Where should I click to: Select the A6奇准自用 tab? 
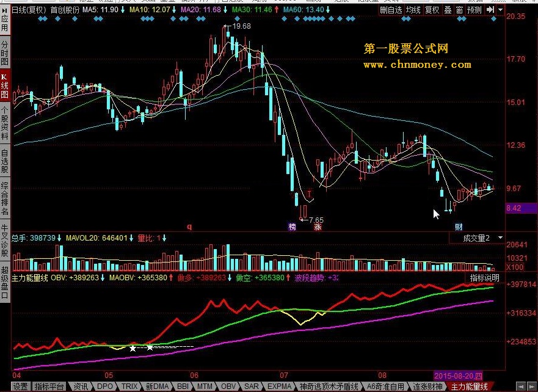pos(386,387)
